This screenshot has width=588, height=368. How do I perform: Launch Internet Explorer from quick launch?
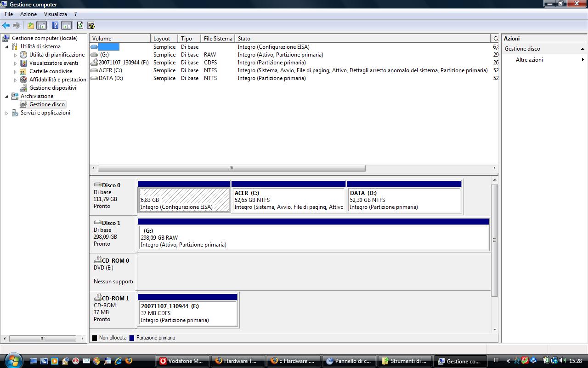[x=118, y=361]
